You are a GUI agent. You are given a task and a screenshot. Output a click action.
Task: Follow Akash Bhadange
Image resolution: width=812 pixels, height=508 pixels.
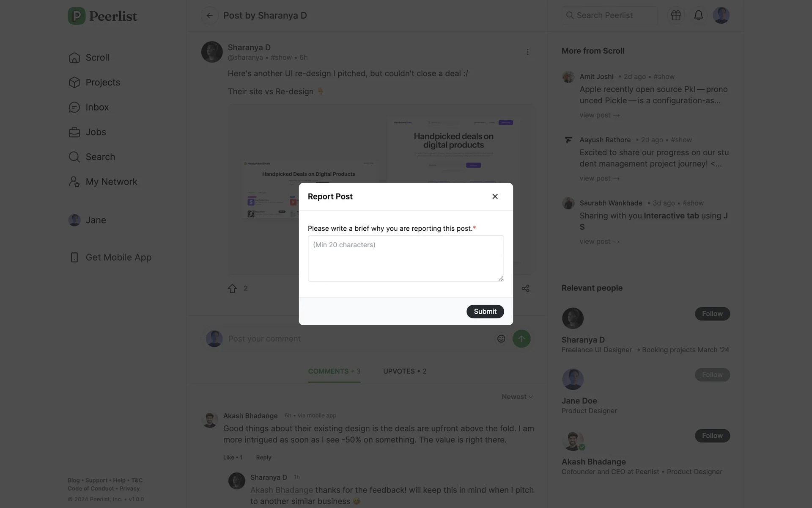click(x=712, y=436)
